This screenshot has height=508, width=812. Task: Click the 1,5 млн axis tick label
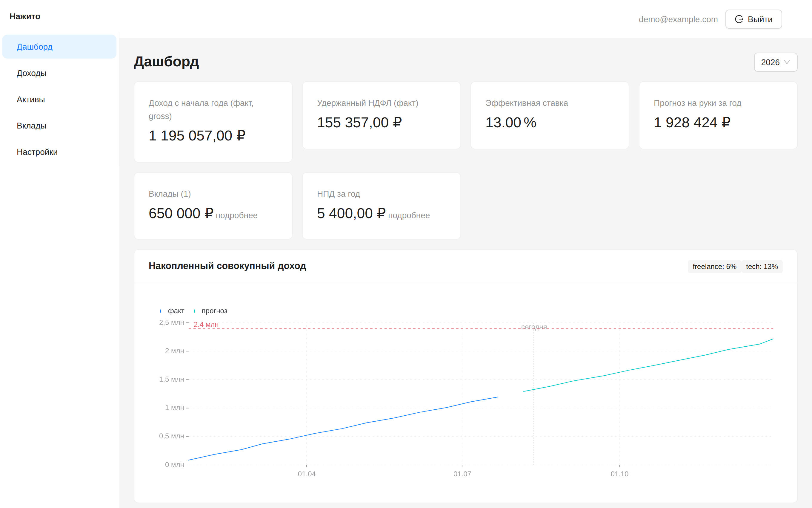[171, 379]
